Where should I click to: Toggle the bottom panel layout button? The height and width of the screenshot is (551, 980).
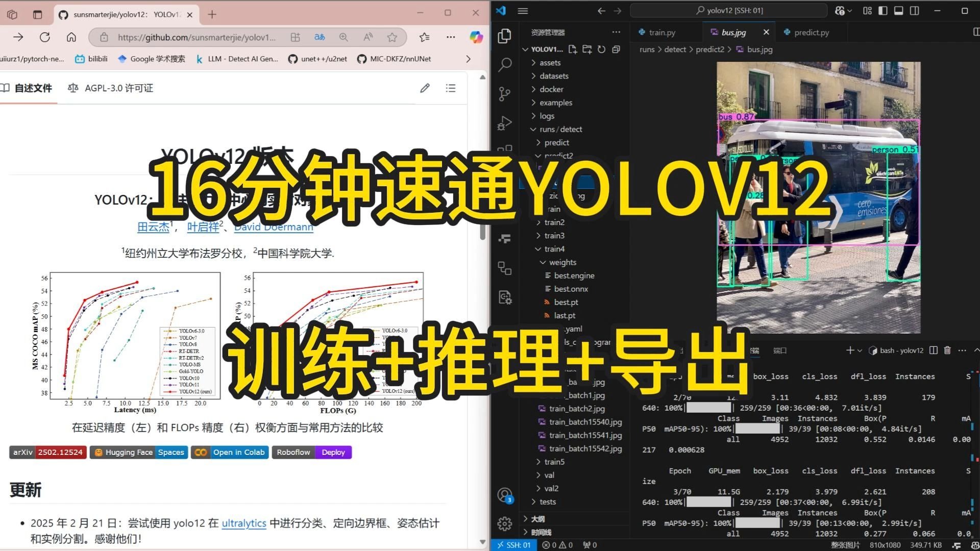tap(899, 11)
